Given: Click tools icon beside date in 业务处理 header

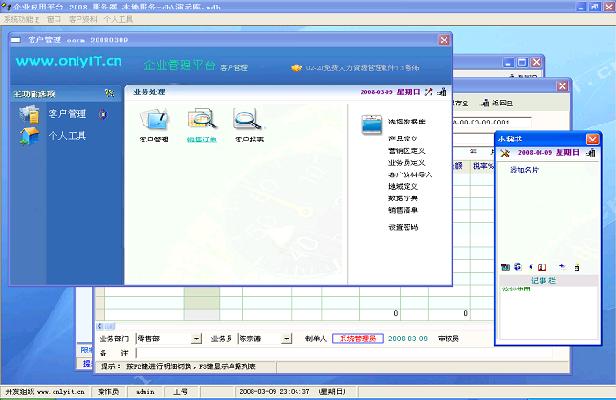Looking at the screenshot, I should coord(428,92).
